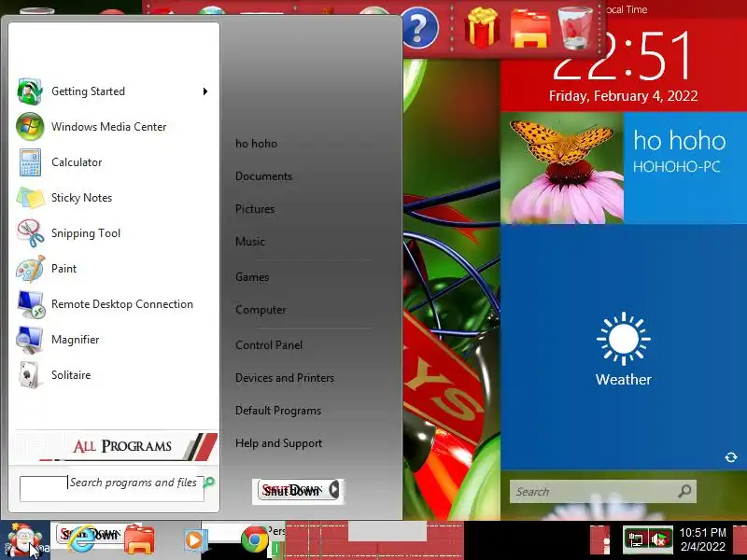Click the date Friday, February 4, 2022
747x560 pixels.
click(623, 96)
